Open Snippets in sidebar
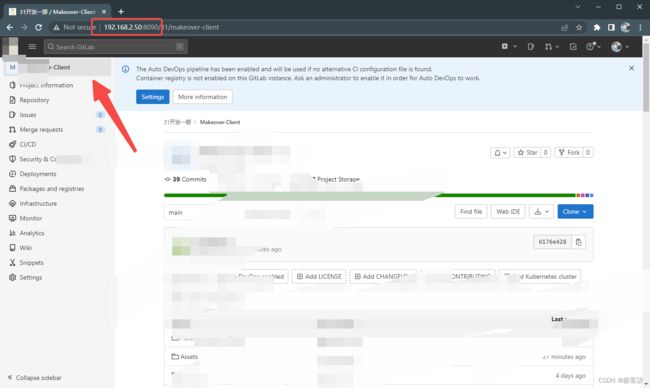 [x=32, y=262]
